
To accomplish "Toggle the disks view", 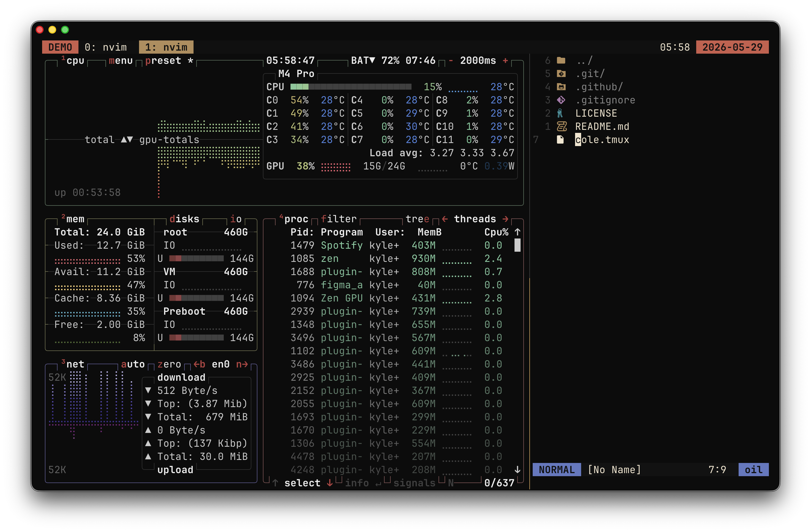I will coord(184,219).
